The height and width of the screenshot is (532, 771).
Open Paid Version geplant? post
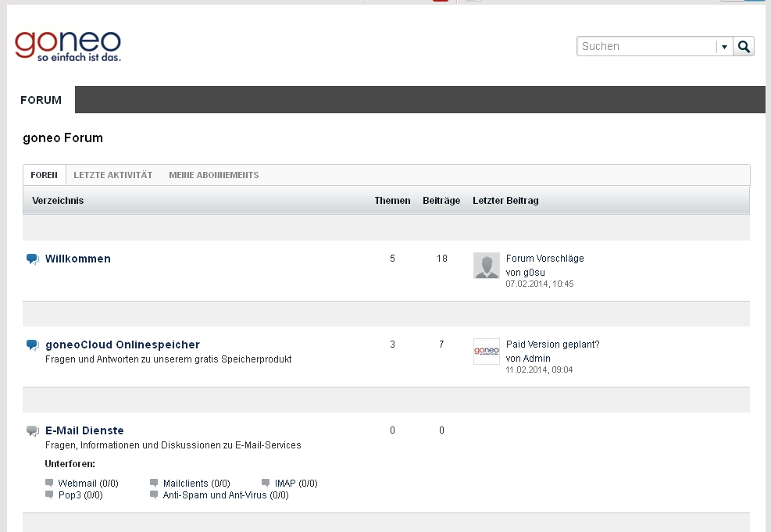[553, 345]
